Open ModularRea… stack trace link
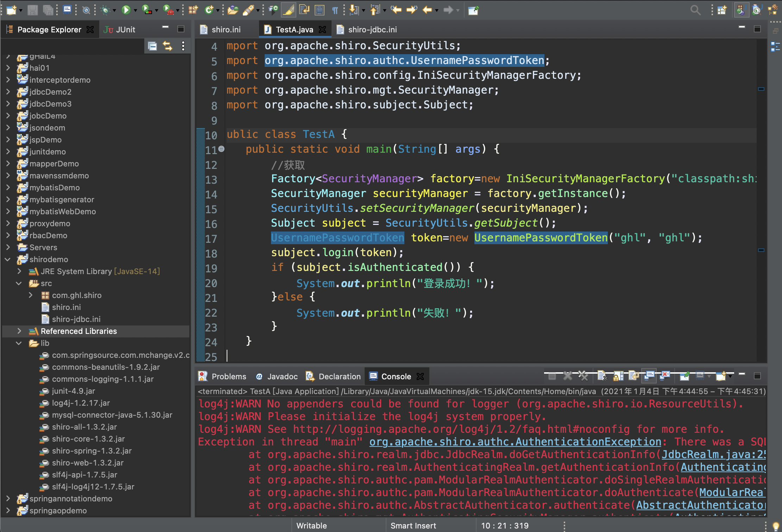The image size is (782, 532). pyautogui.click(x=733, y=493)
